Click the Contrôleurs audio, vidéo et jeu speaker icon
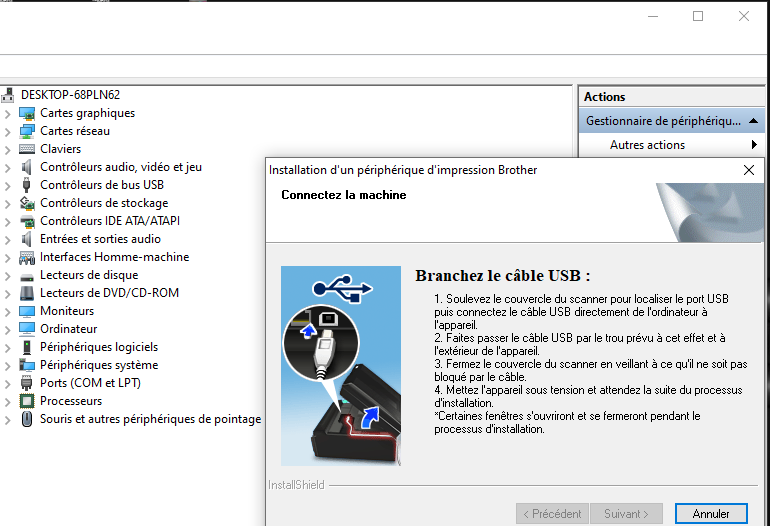 (27, 167)
